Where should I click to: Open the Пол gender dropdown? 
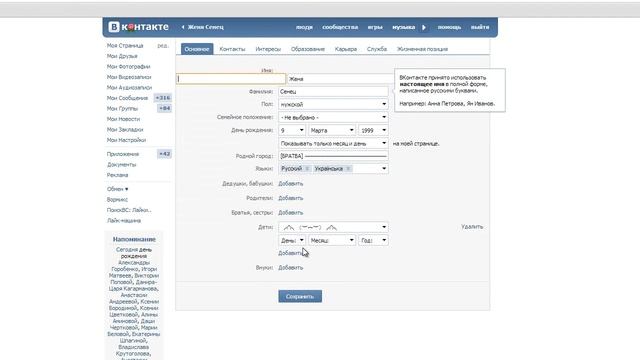[333, 104]
